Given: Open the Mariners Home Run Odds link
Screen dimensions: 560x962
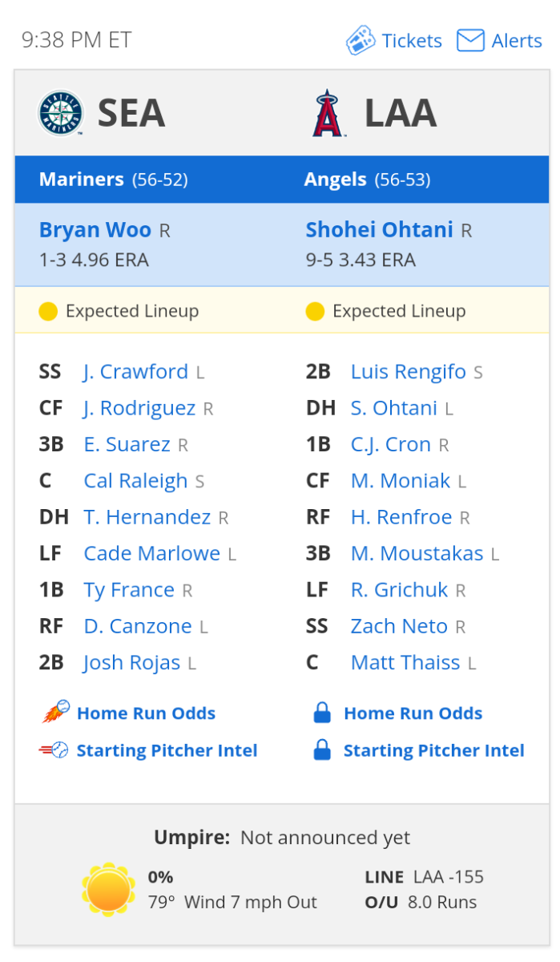Looking at the screenshot, I should click(x=145, y=713).
